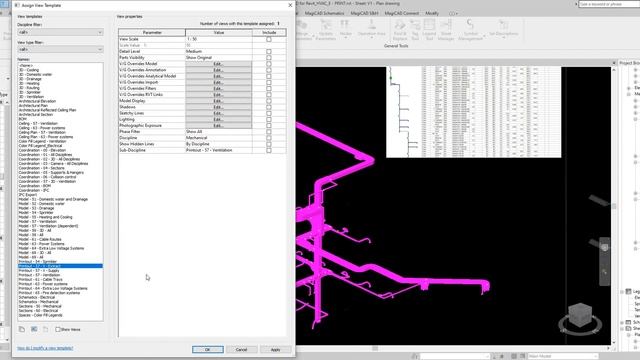This screenshot has height=360, width=640.
Task: Toggle the Include checkbox for Detail Level
Action: pyautogui.click(x=269, y=51)
